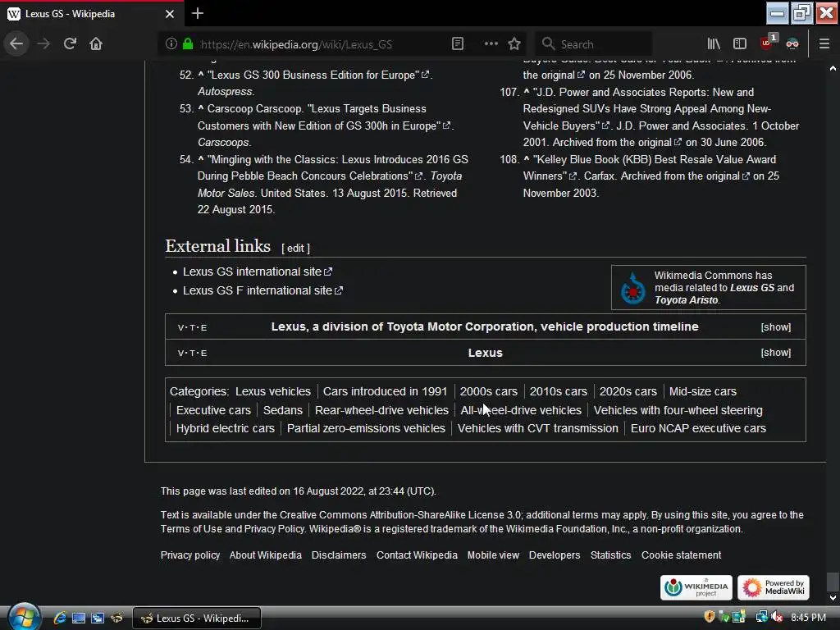Edit the External links section
The width and height of the screenshot is (840, 630).
[295, 248]
